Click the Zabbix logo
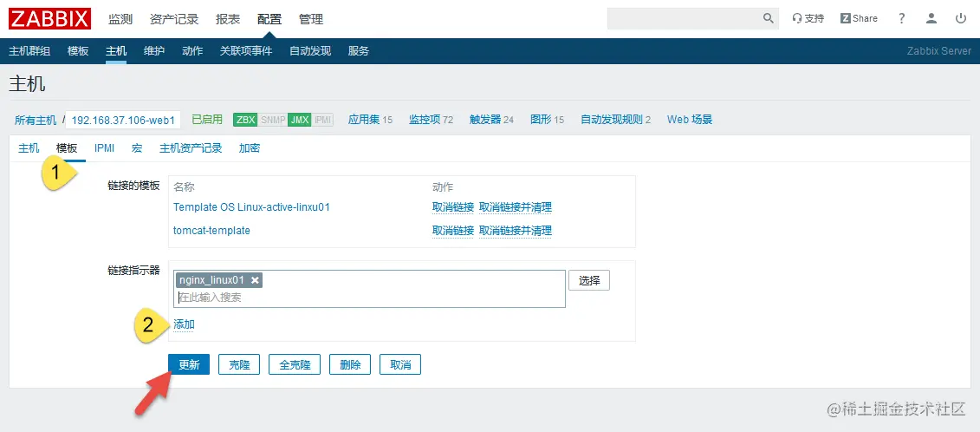Screen dimensions: 980x432 (50, 19)
